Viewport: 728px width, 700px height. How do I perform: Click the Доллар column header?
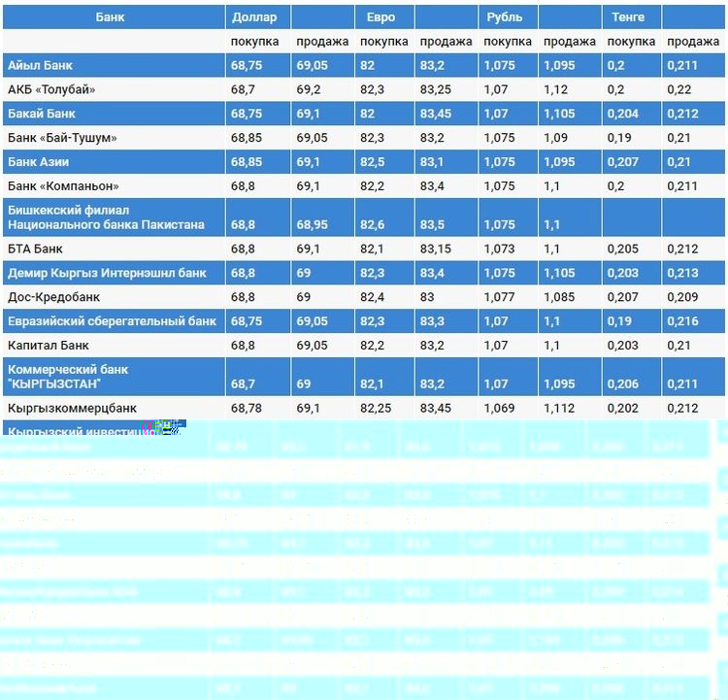[x=254, y=17]
